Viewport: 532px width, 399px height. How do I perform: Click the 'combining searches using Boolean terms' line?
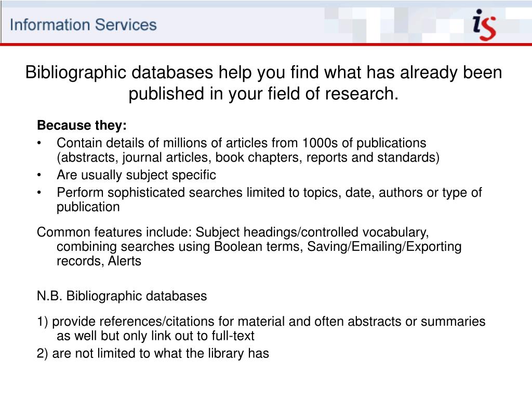(259, 247)
